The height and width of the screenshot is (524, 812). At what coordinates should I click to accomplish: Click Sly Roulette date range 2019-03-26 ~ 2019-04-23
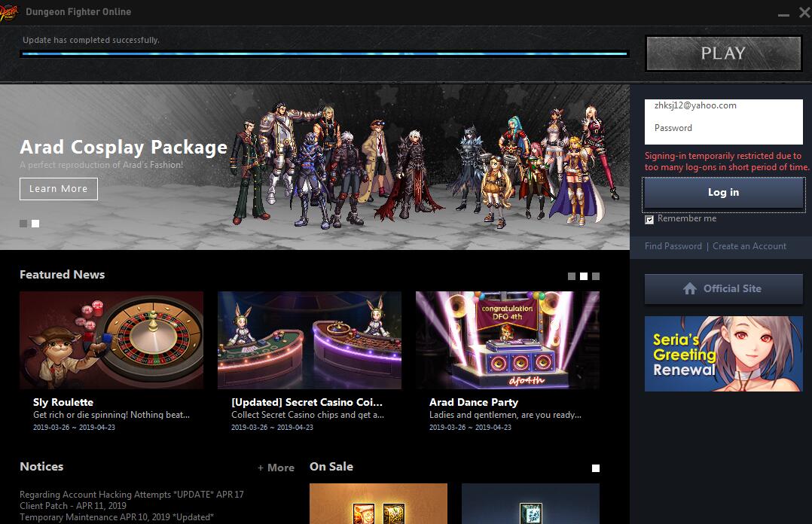tap(74, 427)
